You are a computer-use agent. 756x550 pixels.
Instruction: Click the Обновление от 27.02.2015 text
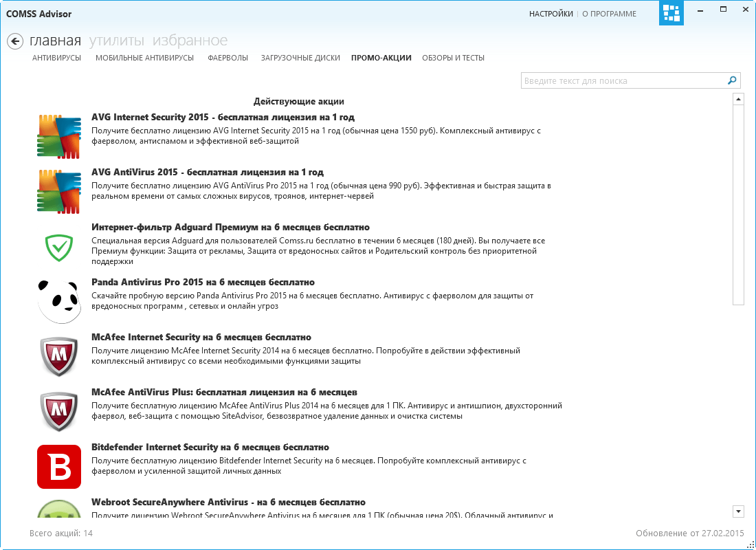point(690,533)
